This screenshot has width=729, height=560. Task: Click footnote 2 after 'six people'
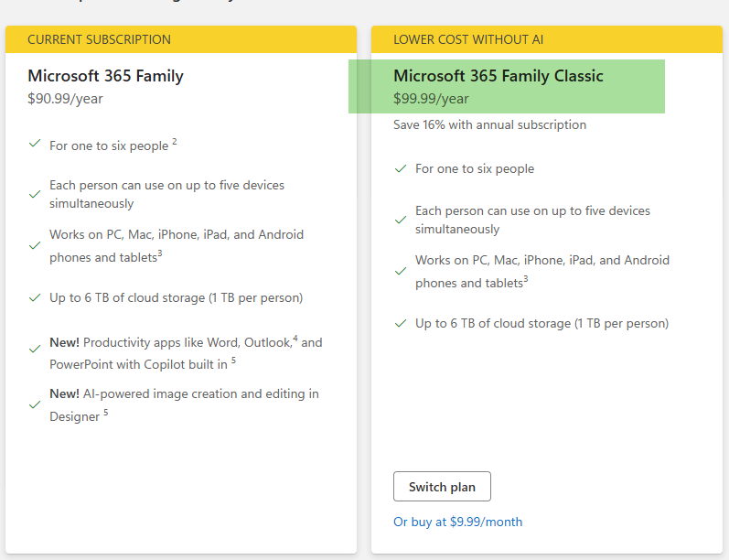[x=175, y=141]
